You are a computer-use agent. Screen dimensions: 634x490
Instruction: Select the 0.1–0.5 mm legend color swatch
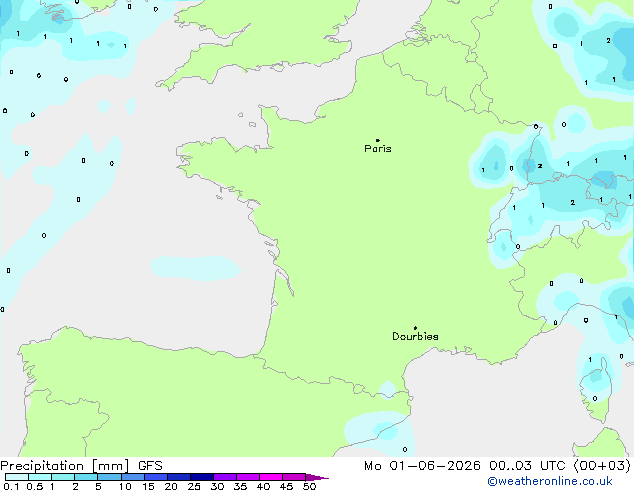click(x=17, y=477)
